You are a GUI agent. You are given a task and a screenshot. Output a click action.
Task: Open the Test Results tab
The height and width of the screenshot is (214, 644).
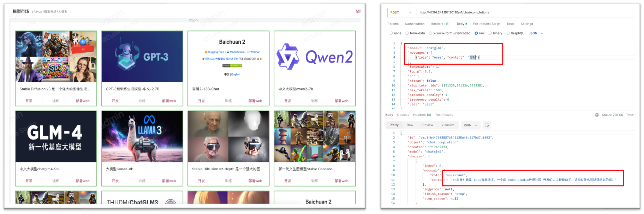pos(444,115)
